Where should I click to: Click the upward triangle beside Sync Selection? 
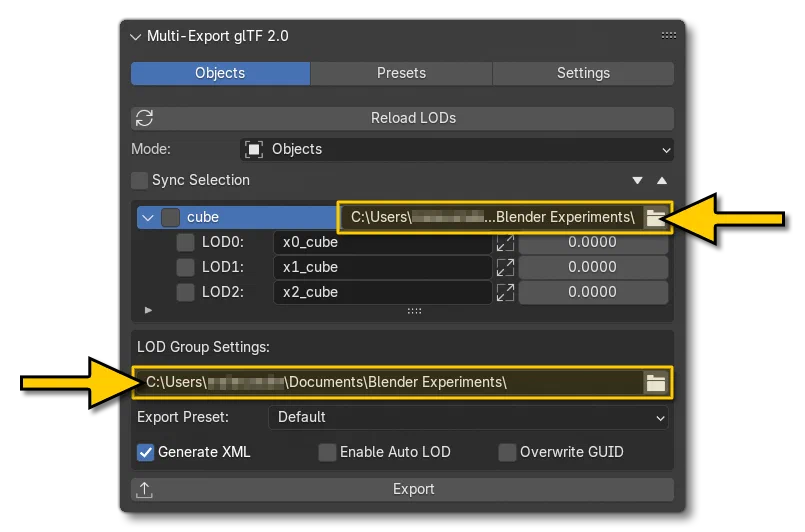(662, 180)
